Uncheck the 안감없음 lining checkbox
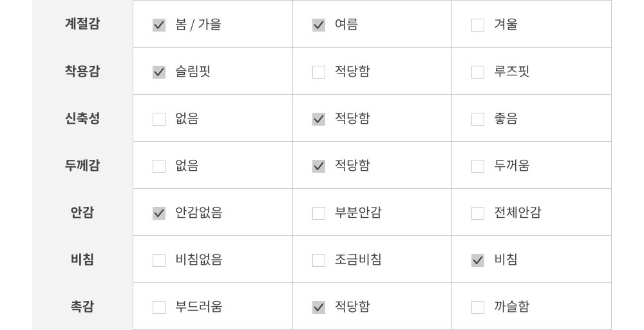 click(x=159, y=213)
